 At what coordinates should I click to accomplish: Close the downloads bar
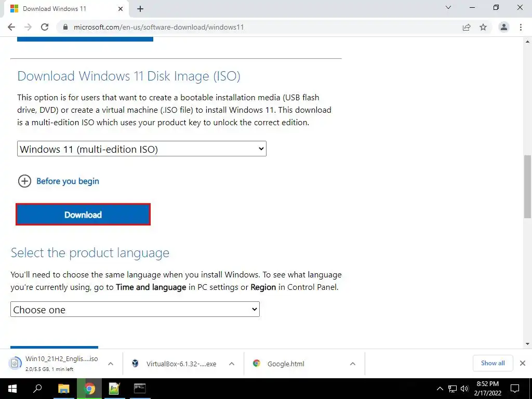pyautogui.click(x=523, y=363)
